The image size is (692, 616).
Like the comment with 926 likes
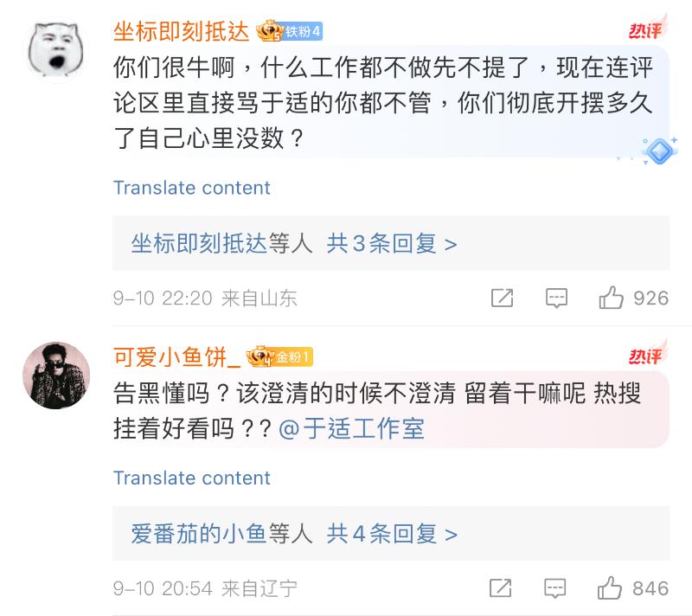click(x=612, y=298)
